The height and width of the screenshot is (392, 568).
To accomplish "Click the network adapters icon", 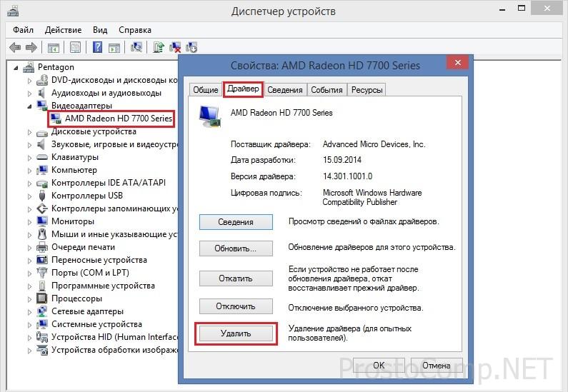I will 42,311.
